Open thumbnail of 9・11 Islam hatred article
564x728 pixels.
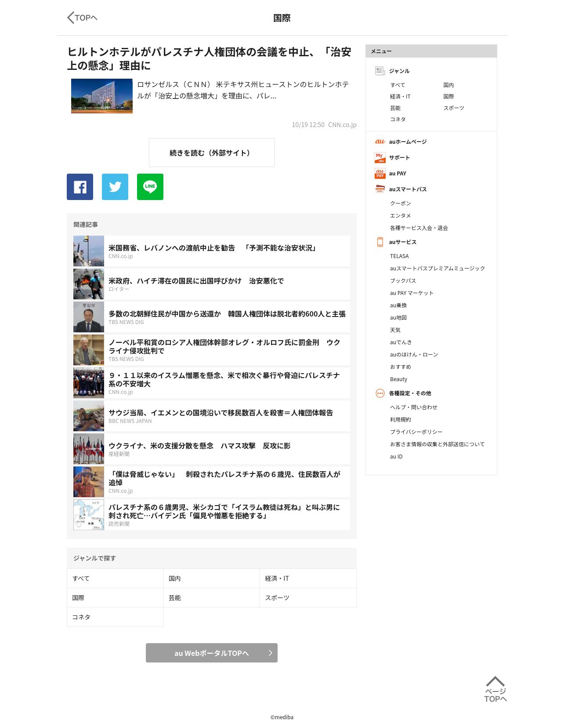89,383
